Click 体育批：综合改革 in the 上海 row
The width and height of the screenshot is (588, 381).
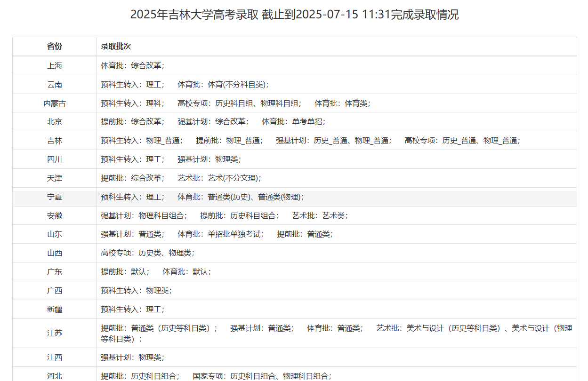coord(132,66)
